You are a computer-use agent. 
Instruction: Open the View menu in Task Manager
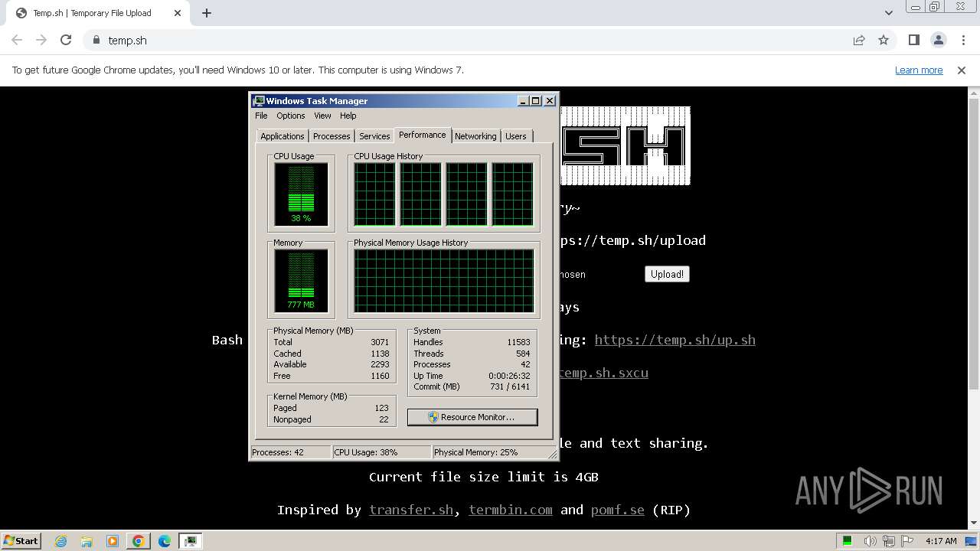tap(322, 116)
